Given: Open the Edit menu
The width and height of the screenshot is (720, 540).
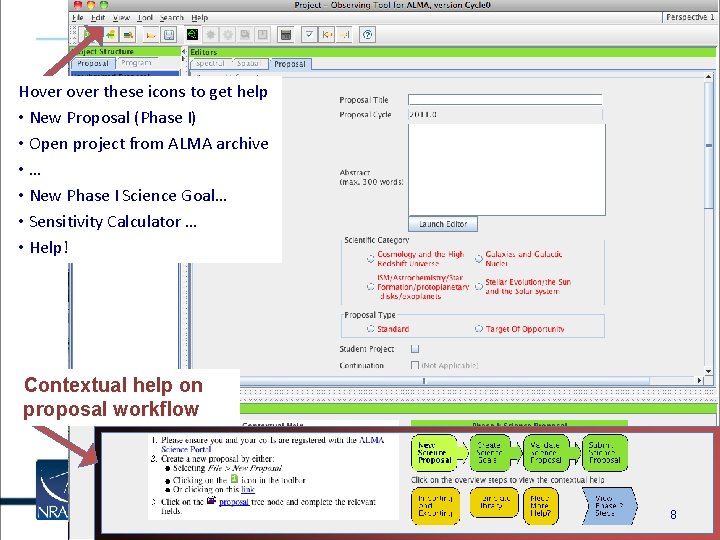Looking at the screenshot, I should point(98,17).
